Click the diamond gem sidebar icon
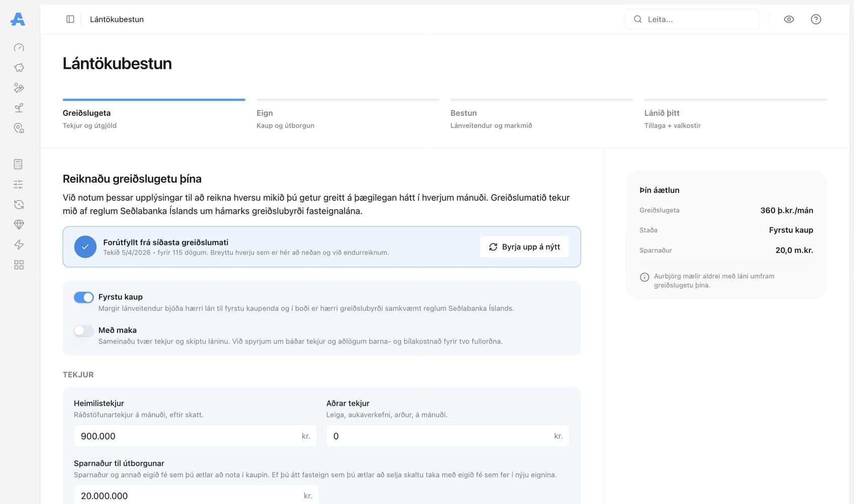854x504 pixels. coord(19,224)
